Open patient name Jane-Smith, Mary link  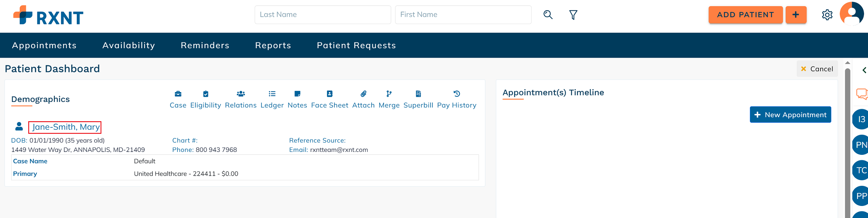66,127
